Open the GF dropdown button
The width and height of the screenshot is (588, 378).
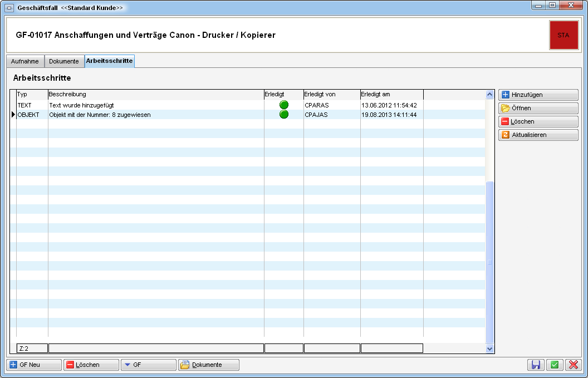pyautogui.click(x=149, y=365)
